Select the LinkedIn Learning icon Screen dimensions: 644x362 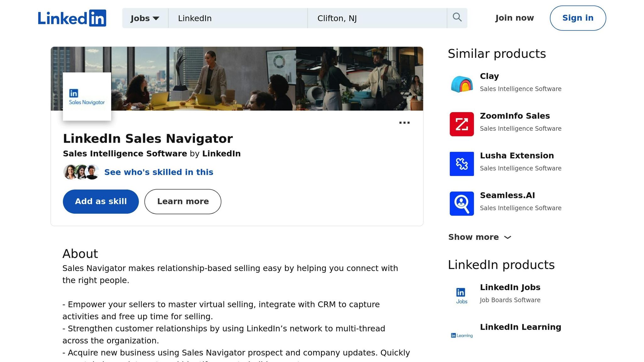point(461,335)
